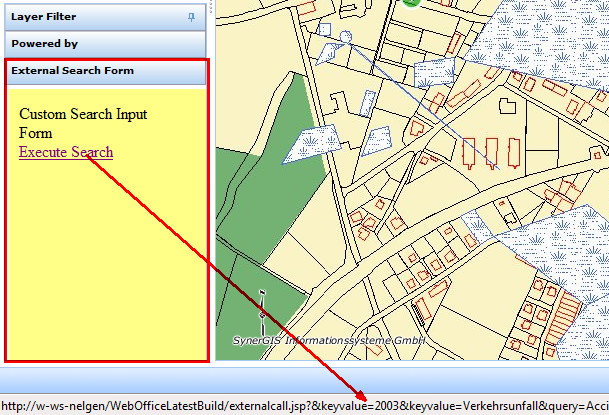The width and height of the screenshot is (609, 415).
Task: Click the green circle marker at map top
Action: tap(411, 3)
